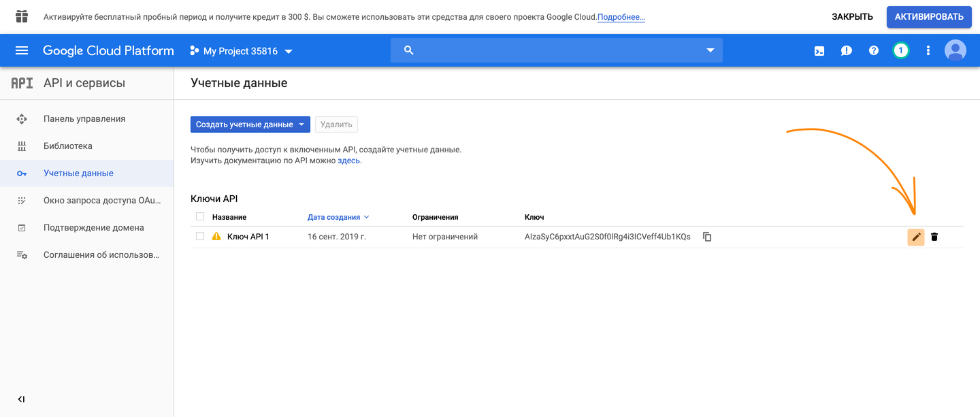980x417 pixels.
Task: Open Cloud Shell from top bar
Action: coord(819,51)
